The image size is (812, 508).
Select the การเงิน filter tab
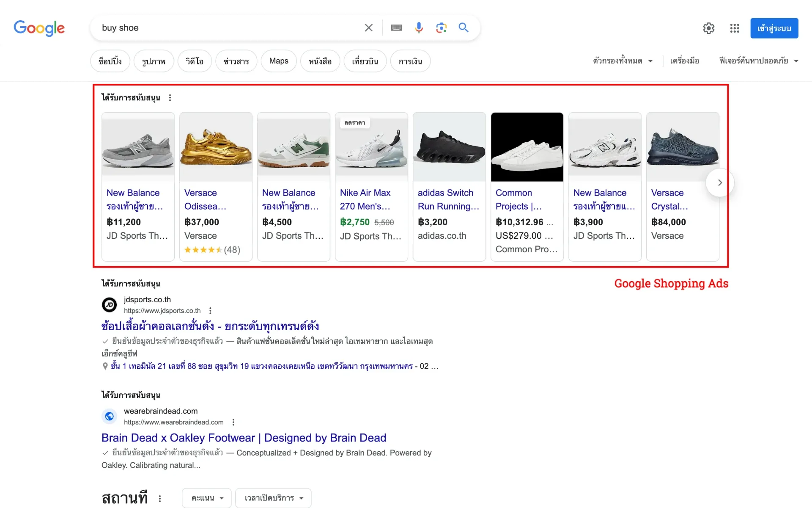410,61
